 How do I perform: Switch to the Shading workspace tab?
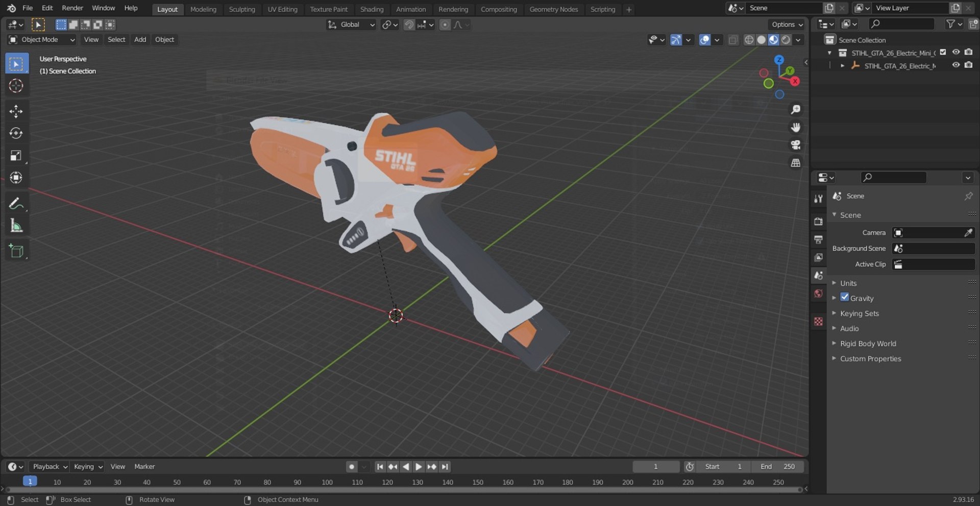372,9
